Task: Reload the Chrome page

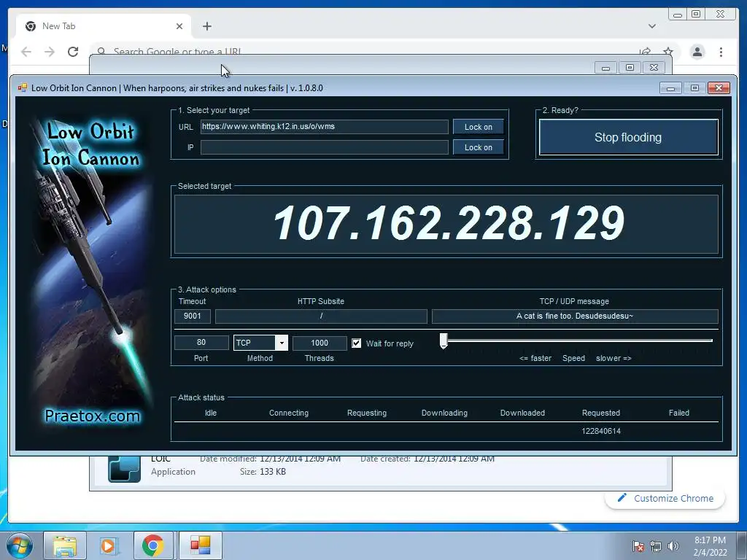Action: pyautogui.click(x=73, y=52)
